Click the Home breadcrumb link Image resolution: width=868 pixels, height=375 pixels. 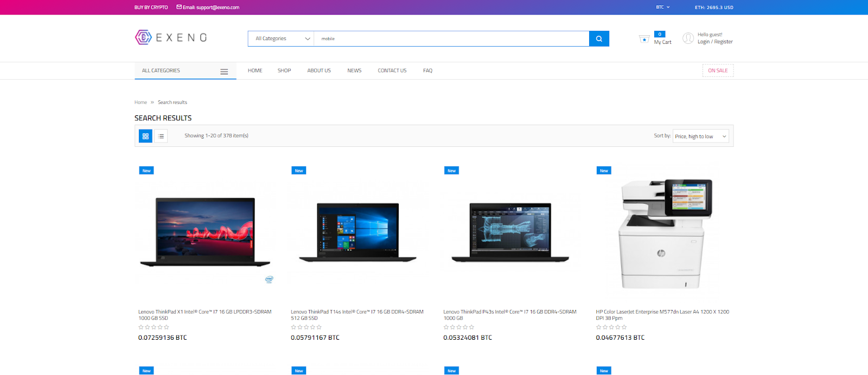point(141,102)
